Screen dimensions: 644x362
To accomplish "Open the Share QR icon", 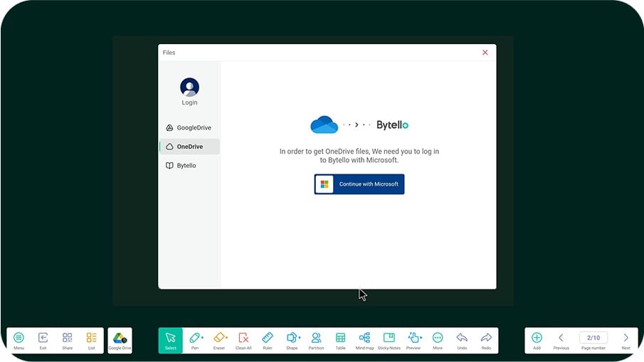I will pos(67,340).
